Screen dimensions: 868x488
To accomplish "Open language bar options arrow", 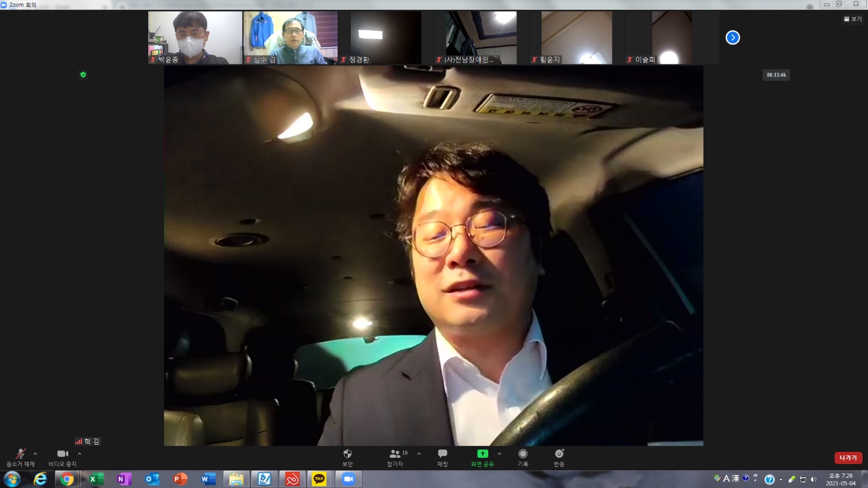I will [x=755, y=480].
